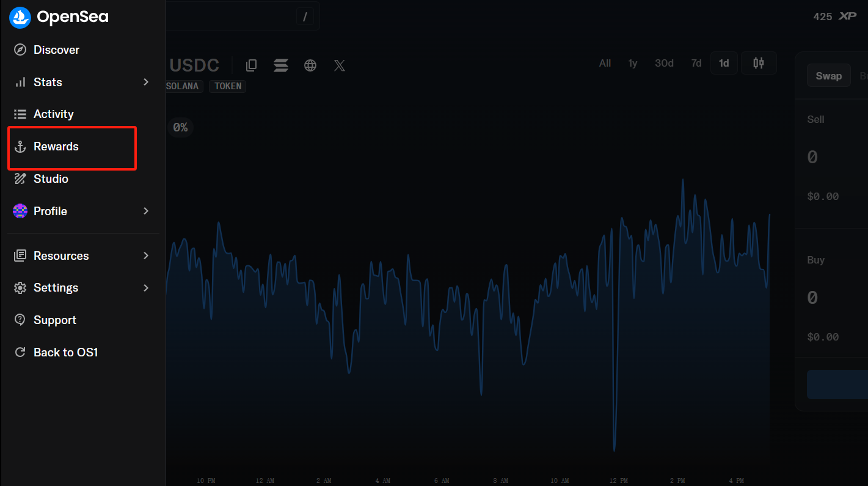This screenshot has height=486, width=868.
Task: Click the 10 PM axis label
Action: tap(206, 481)
